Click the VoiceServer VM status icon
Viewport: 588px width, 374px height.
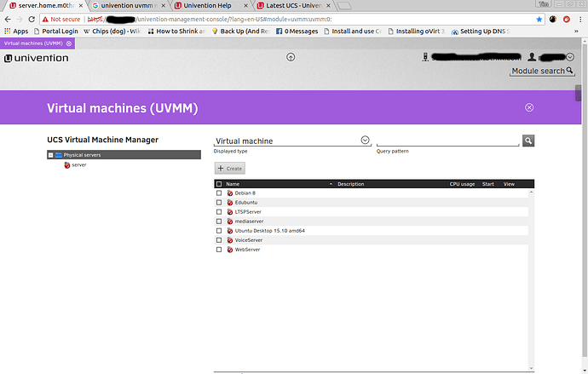pyautogui.click(x=230, y=240)
